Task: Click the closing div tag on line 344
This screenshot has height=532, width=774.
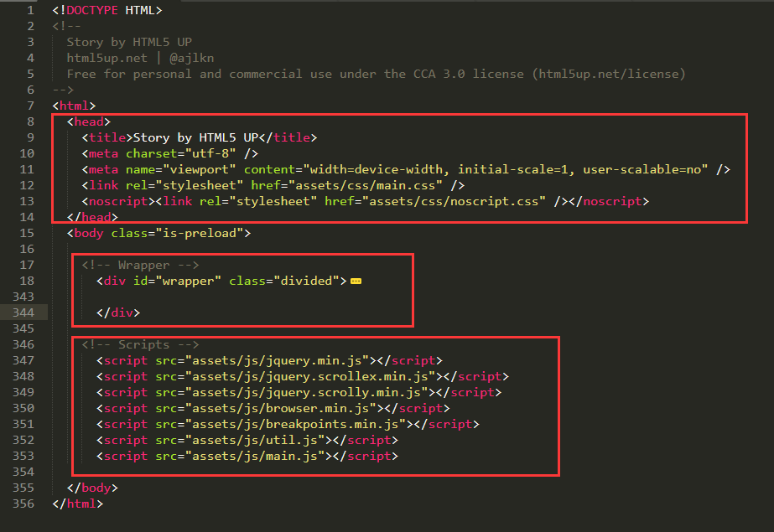Action: click(x=118, y=312)
